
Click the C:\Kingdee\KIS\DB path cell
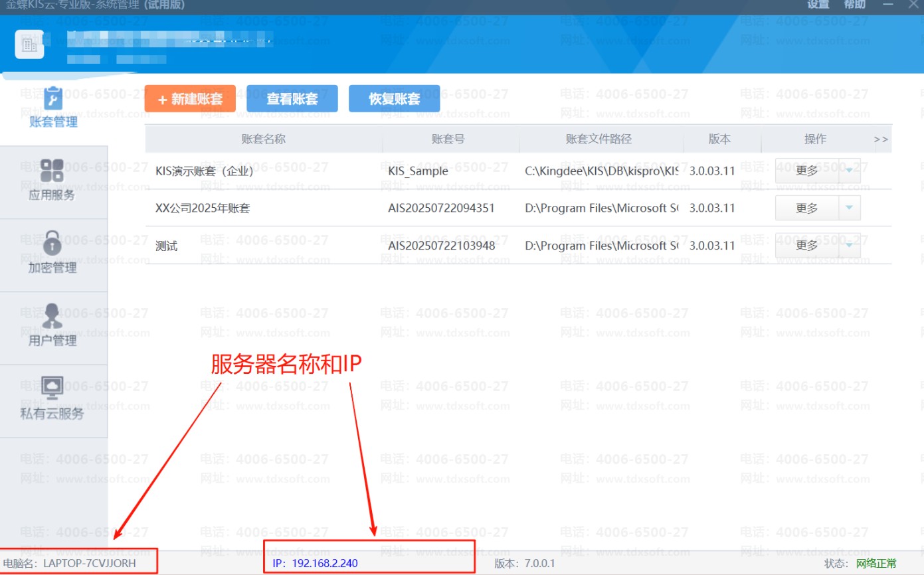pyautogui.click(x=602, y=171)
